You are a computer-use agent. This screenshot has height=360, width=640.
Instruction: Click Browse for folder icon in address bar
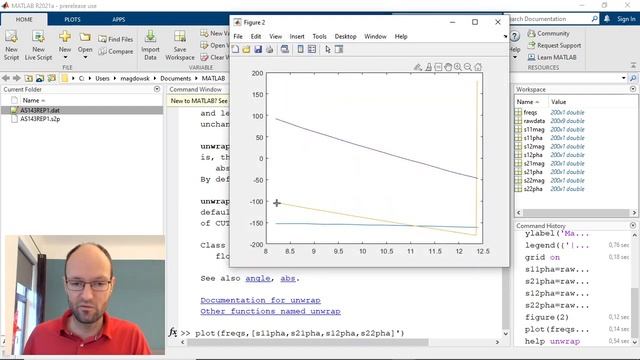point(40,78)
